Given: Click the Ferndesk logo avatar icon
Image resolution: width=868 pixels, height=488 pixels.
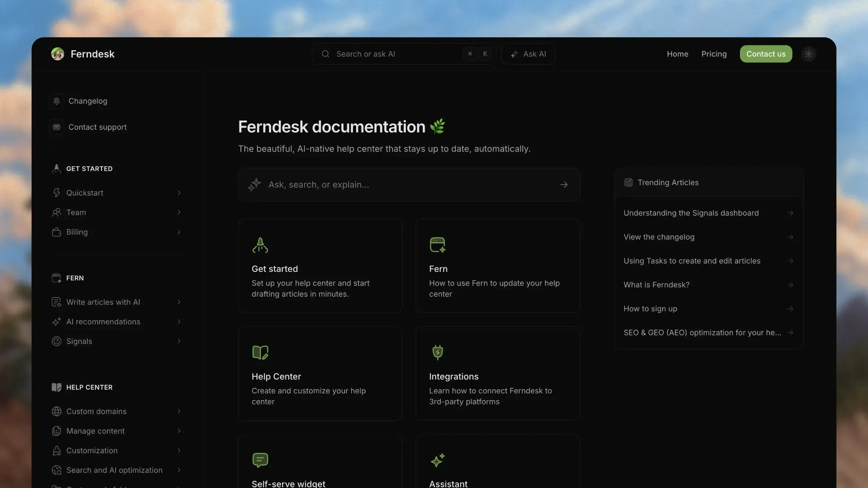Looking at the screenshot, I should pos(58,54).
